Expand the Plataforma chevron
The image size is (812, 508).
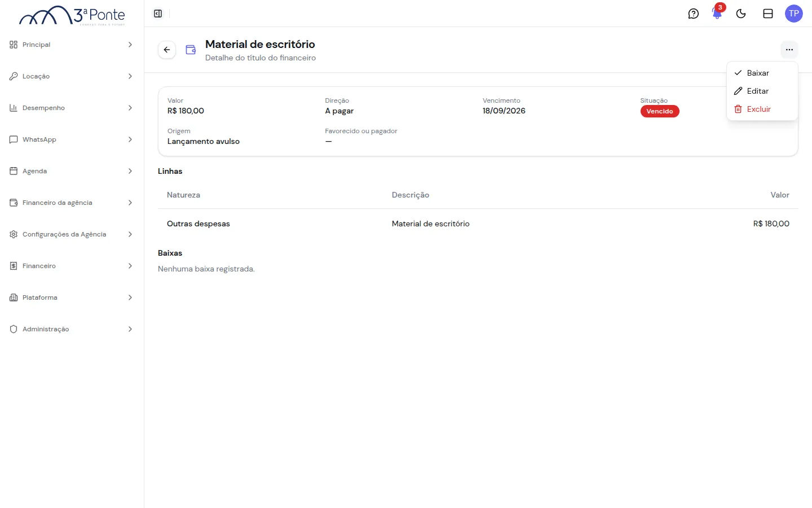[130, 297]
